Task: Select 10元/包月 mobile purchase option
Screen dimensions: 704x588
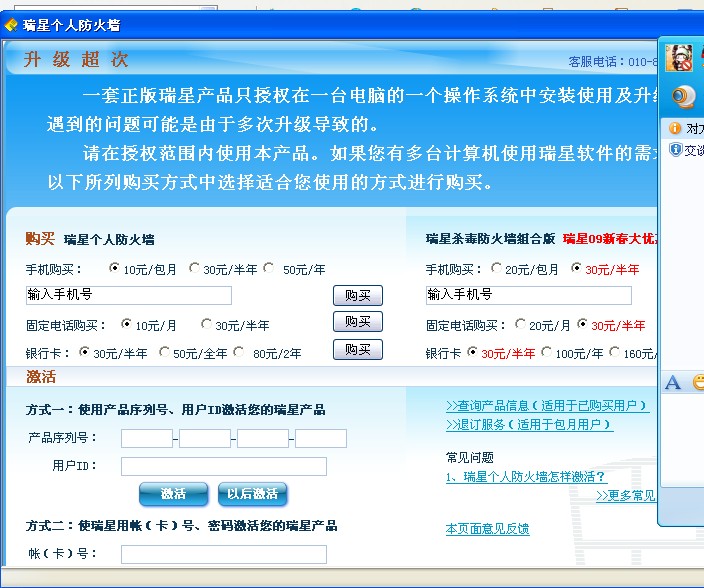Action: (x=114, y=268)
